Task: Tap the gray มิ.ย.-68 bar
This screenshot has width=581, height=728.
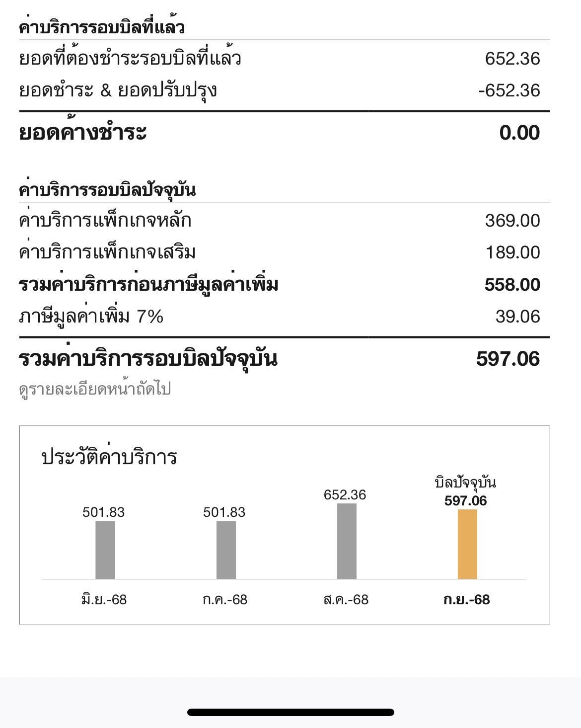Action: [105, 550]
